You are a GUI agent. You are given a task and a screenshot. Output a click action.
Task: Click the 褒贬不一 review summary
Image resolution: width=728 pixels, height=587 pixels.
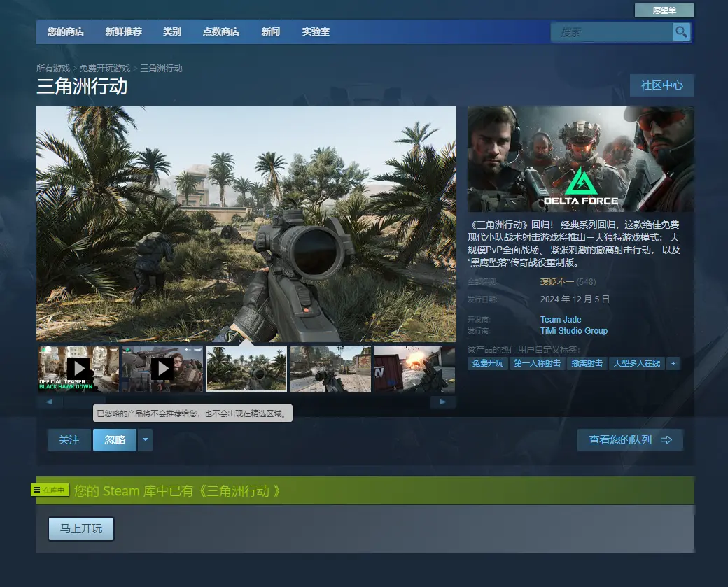click(x=556, y=282)
